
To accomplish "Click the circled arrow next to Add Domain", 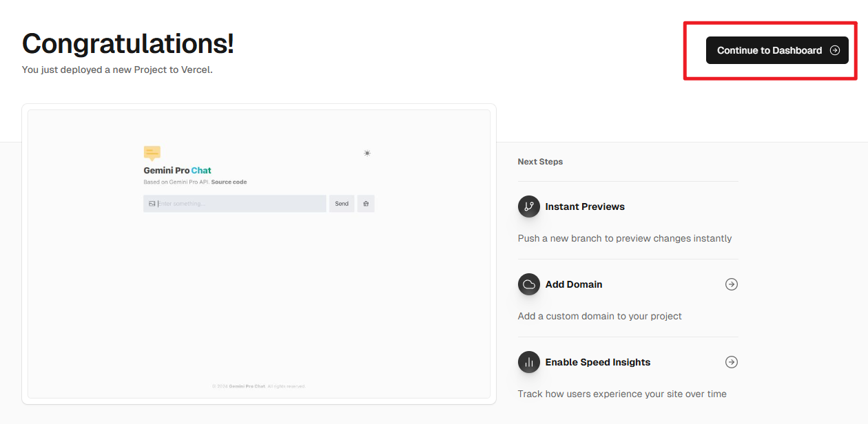I will (x=732, y=284).
